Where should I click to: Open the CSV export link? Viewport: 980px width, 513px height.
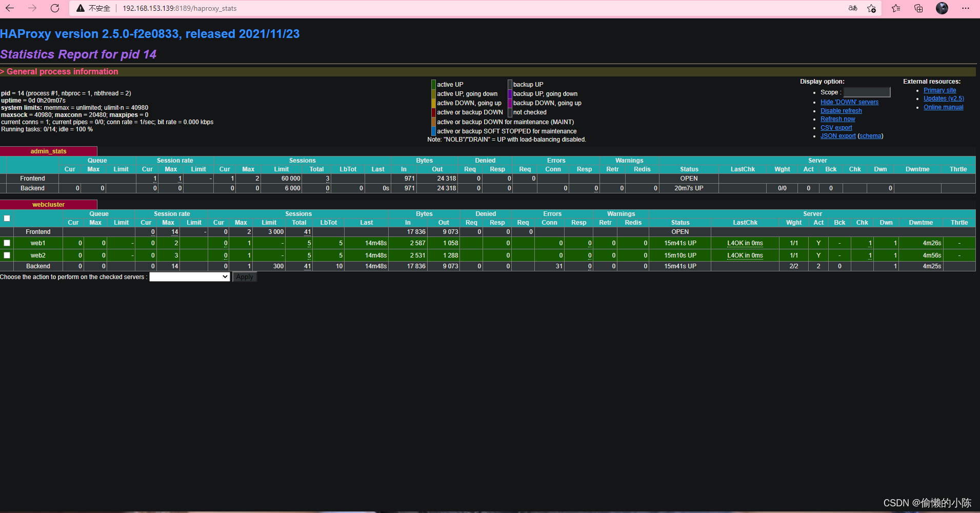tap(836, 128)
